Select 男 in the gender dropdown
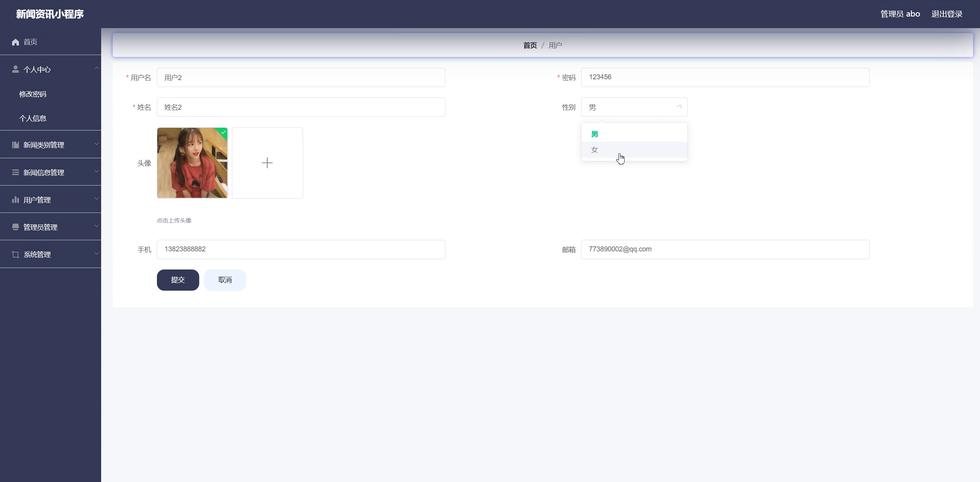Screen dimensions: 980x482 click(x=634, y=134)
